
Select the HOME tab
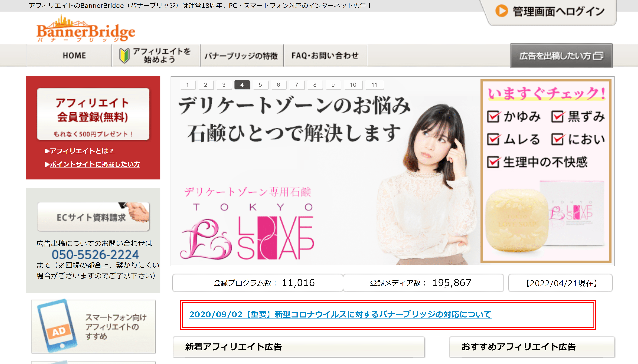[x=74, y=55]
